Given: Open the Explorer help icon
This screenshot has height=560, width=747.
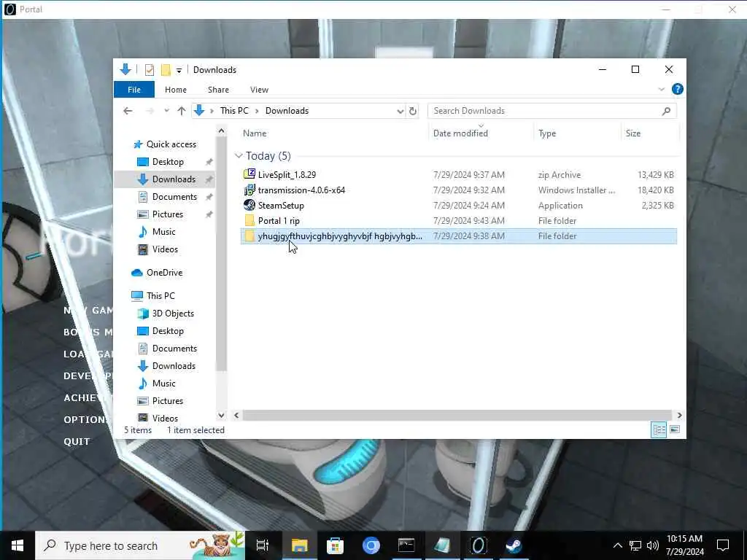Looking at the screenshot, I should pyautogui.click(x=677, y=89).
